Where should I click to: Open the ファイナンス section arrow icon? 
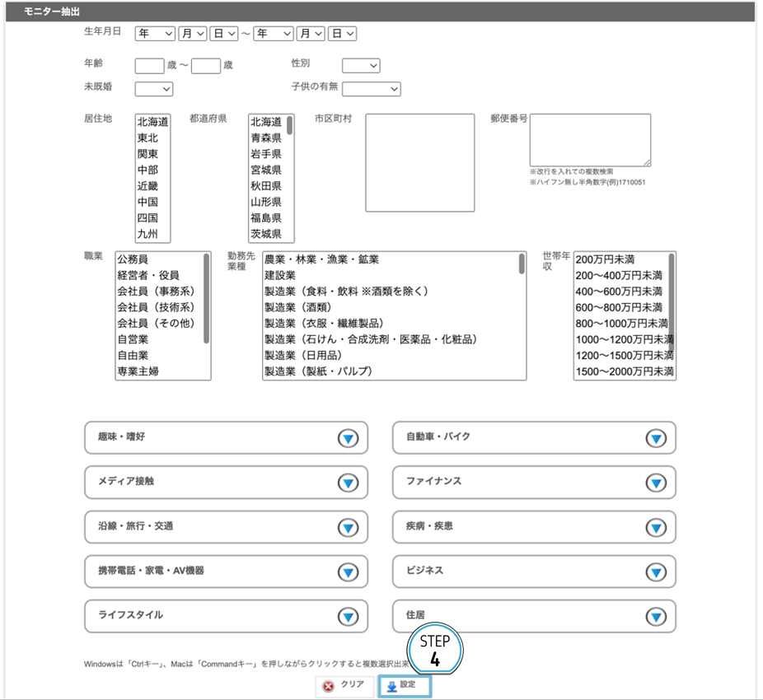(x=655, y=483)
